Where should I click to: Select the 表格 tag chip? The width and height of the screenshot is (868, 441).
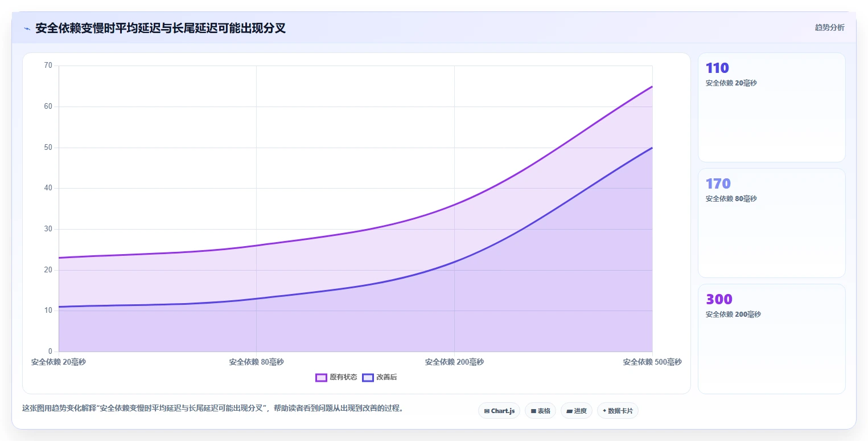(x=541, y=411)
